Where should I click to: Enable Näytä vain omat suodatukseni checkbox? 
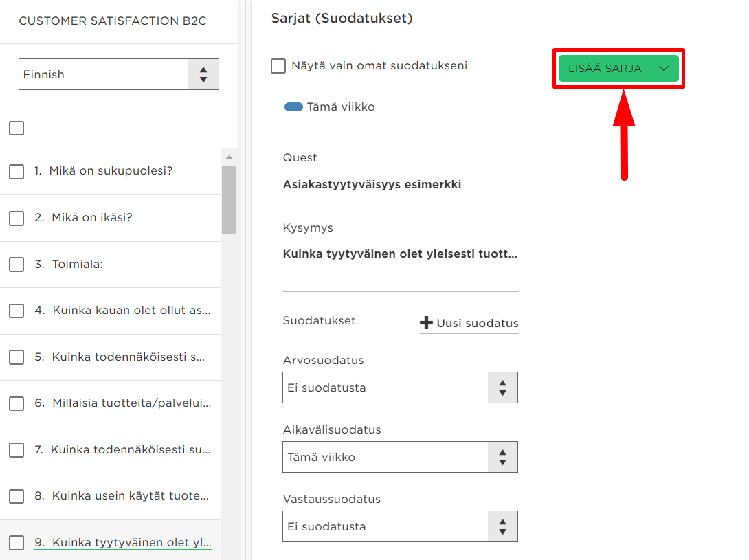click(x=278, y=66)
